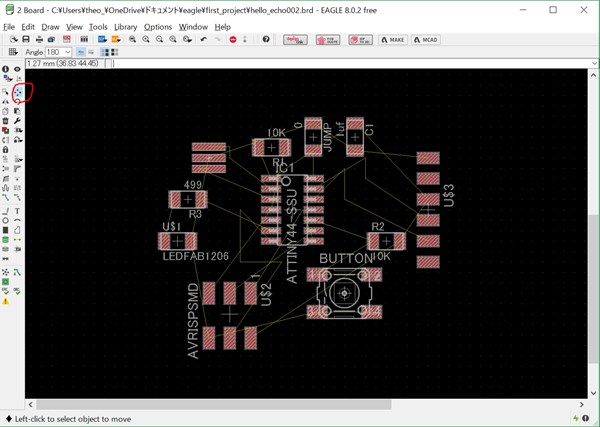Click the command line input field

tap(350, 64)
